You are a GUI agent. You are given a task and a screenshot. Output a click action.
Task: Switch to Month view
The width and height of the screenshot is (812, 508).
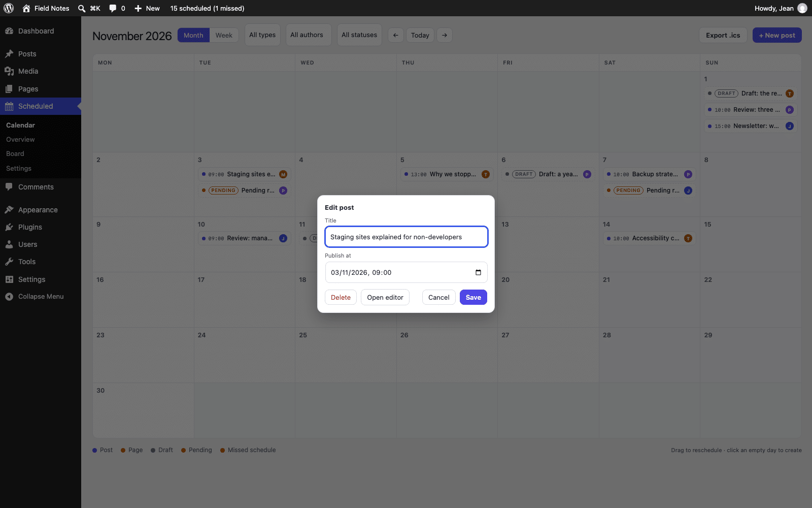click(x=193, y=35)
